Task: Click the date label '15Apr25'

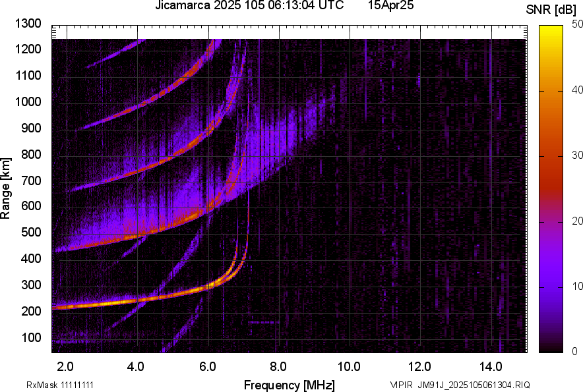Action: click(391, 5)
